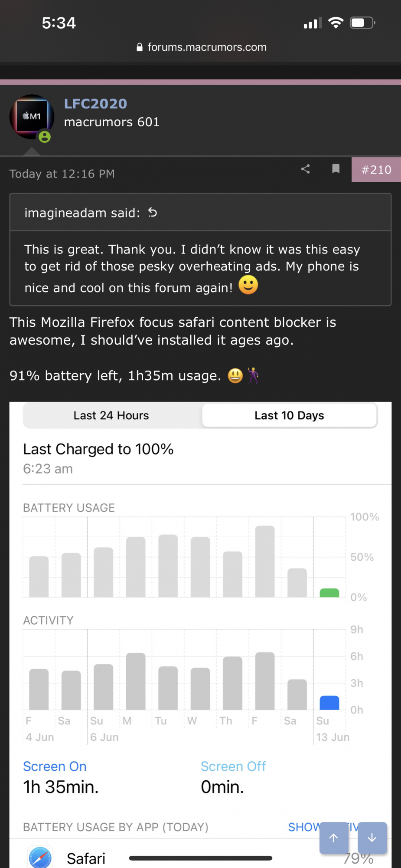Tap the Safari compass app icon

coord(40,858)
